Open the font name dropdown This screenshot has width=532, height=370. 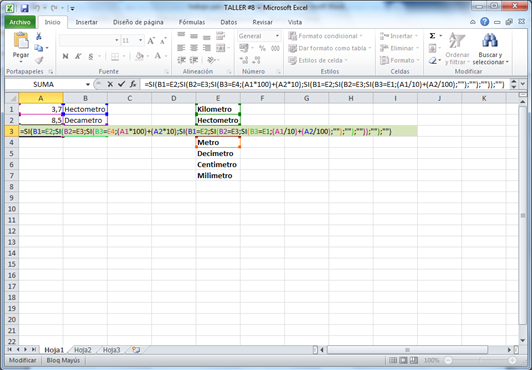pos(116,40)
